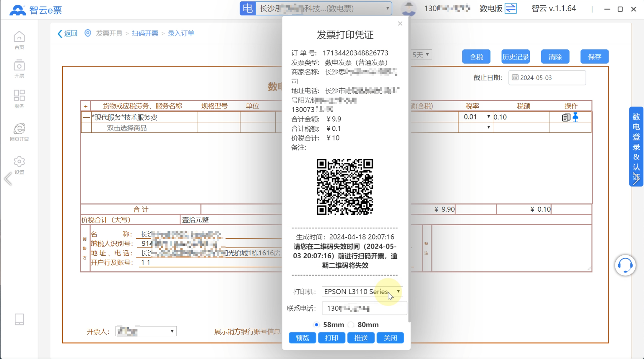Open the 网页开票 web invoicing icon
Screen dimensions: 644x359
pos(19,132)
